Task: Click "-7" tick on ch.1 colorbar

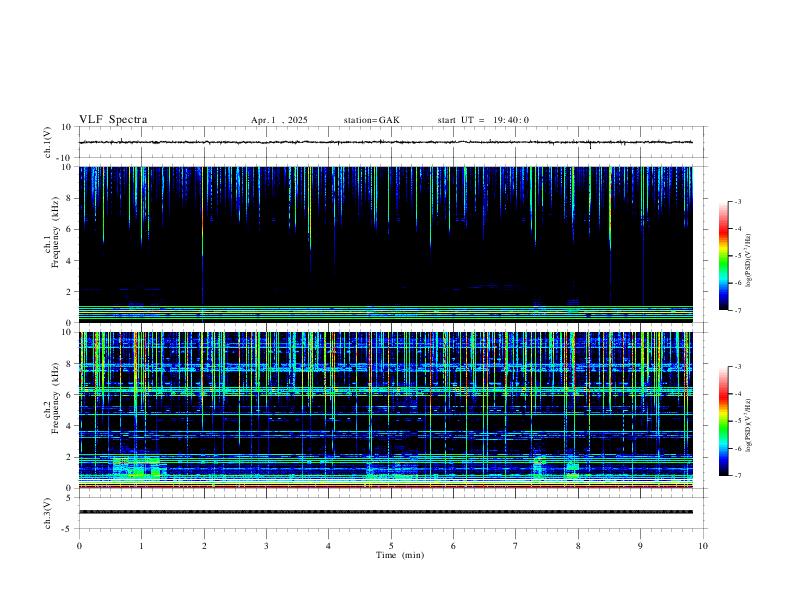Action: (x=737, y=310)
